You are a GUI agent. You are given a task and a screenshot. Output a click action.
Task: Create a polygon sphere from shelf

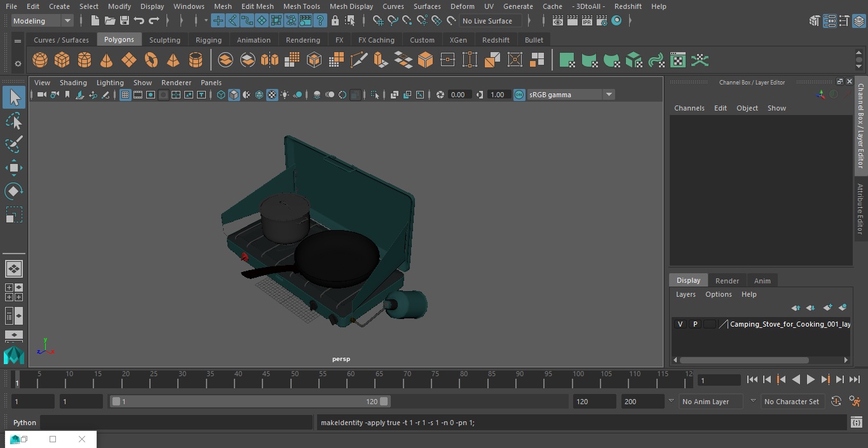[x=40, y=60]
